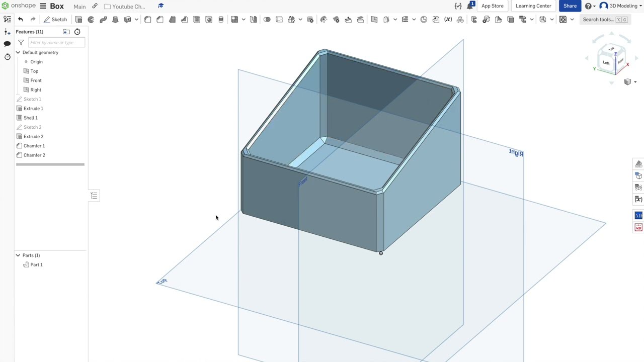
Task: Open the Thicken tool dropdown arrow
Action: [x=136, y=20]
